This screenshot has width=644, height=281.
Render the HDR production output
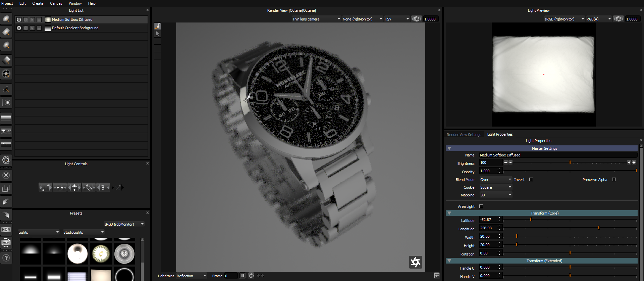(x=6, y=230)
